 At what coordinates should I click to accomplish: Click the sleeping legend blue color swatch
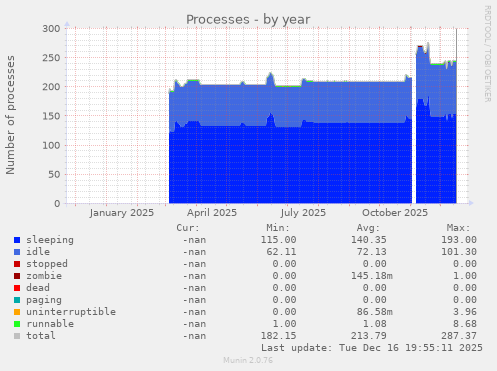tap(17, 240)
